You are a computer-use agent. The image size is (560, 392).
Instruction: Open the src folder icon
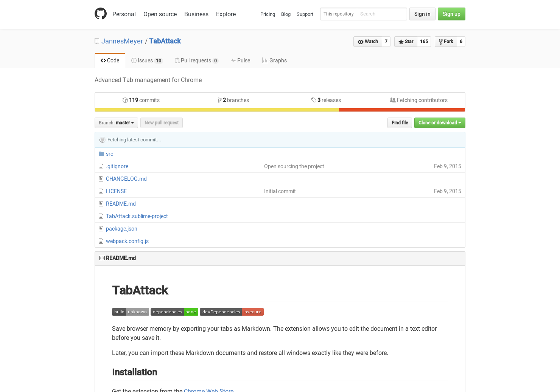pyautogui.click(x=101, y=153)
